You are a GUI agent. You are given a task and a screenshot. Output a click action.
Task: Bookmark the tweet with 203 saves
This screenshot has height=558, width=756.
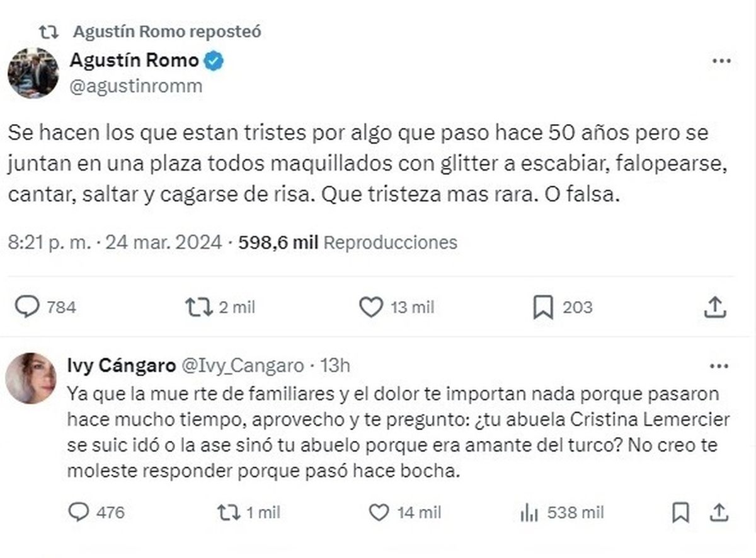pyautogui.click(x=542, y=307)
